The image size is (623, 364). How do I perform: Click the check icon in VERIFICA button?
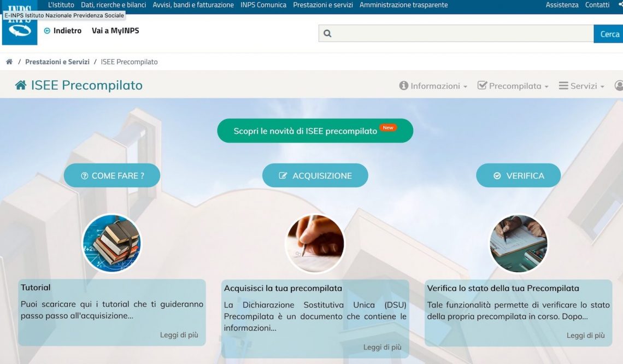(x=497, y=175)
